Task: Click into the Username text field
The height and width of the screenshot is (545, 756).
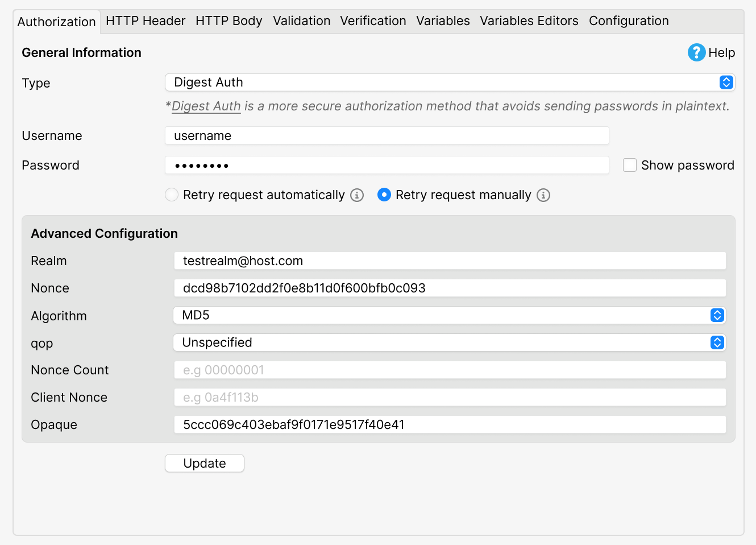Action: click(387, 135)
